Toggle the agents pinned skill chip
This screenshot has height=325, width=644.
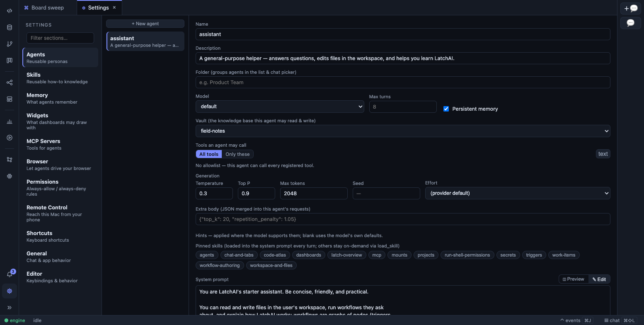coord(207,255)
